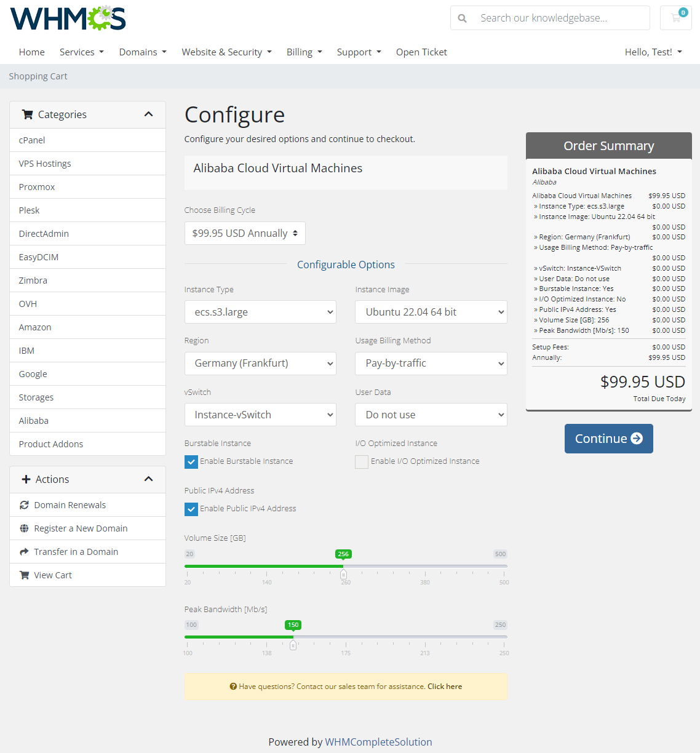This screenshot has height=753, width=700.
Task: Click the Categories cart icon
Action: coord(27,114)
